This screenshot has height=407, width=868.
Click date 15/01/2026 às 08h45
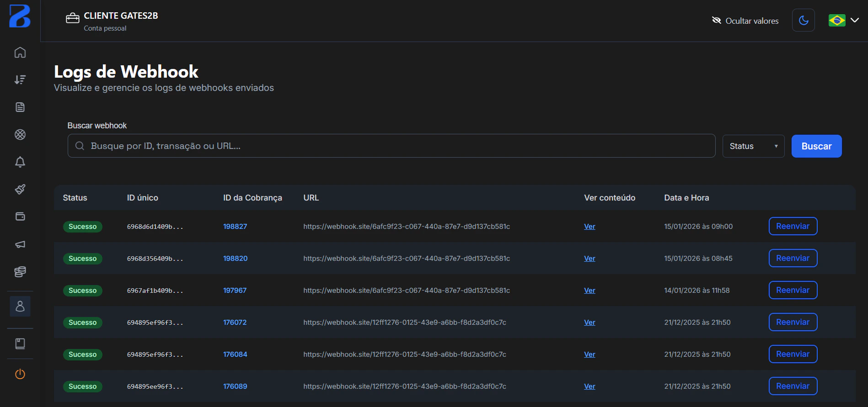tap(698, 259)
